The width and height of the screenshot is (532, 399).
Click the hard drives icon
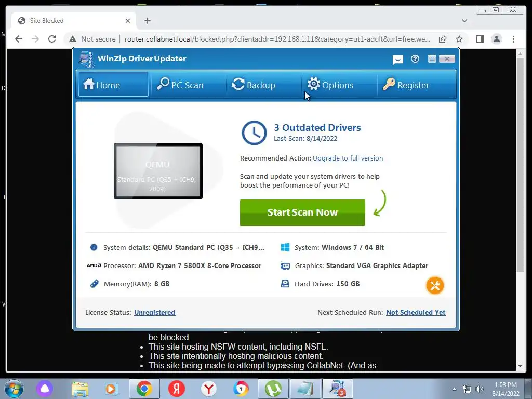[x=285, y=284]
